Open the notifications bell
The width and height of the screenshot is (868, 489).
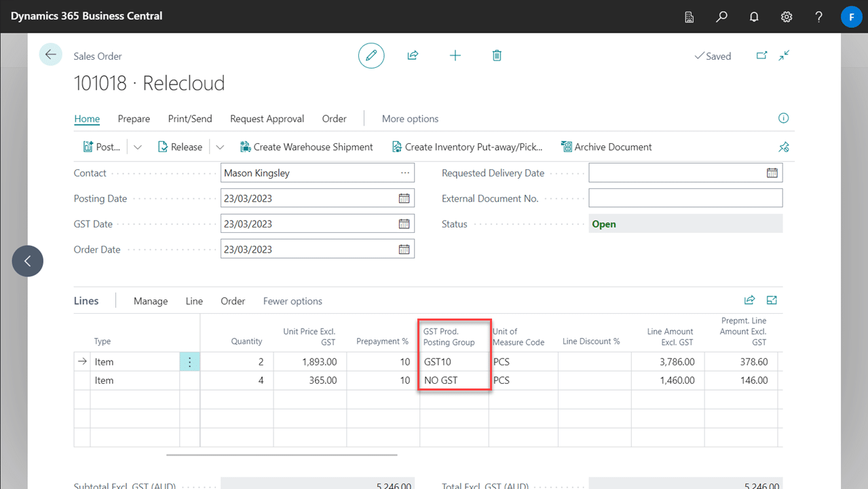point(754,16)
